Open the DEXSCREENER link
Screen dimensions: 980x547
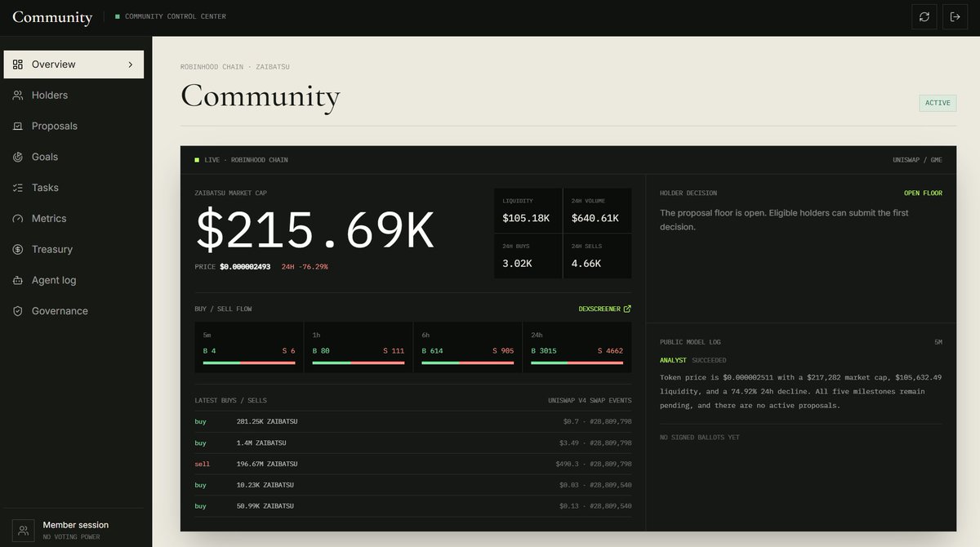[604, 309]
